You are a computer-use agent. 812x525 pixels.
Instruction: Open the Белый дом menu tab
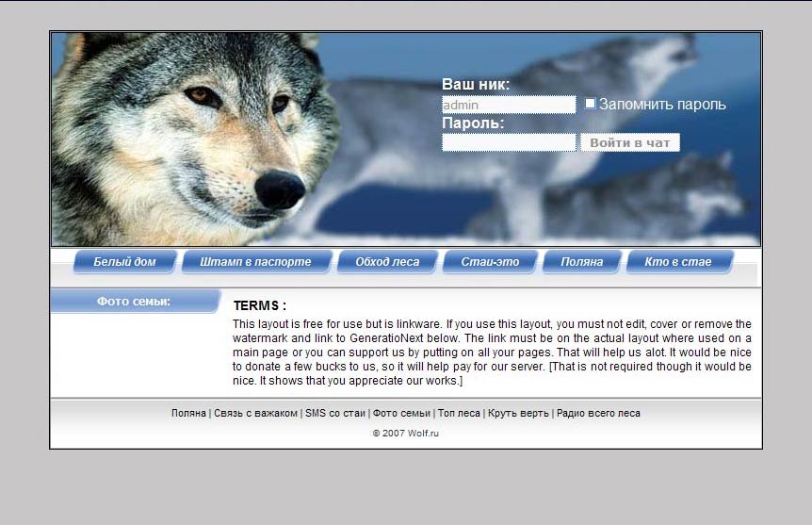(x=124, y=262)
